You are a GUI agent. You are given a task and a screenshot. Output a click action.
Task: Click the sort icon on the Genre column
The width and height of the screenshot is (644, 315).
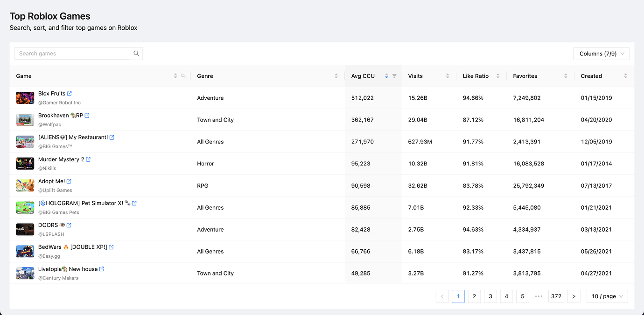[336, 75]
